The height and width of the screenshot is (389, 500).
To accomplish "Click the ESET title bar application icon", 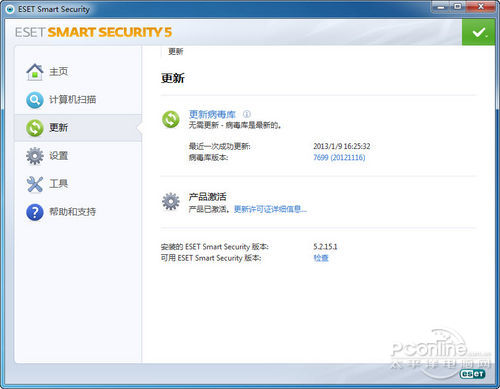I will click(x=10, y=9).
